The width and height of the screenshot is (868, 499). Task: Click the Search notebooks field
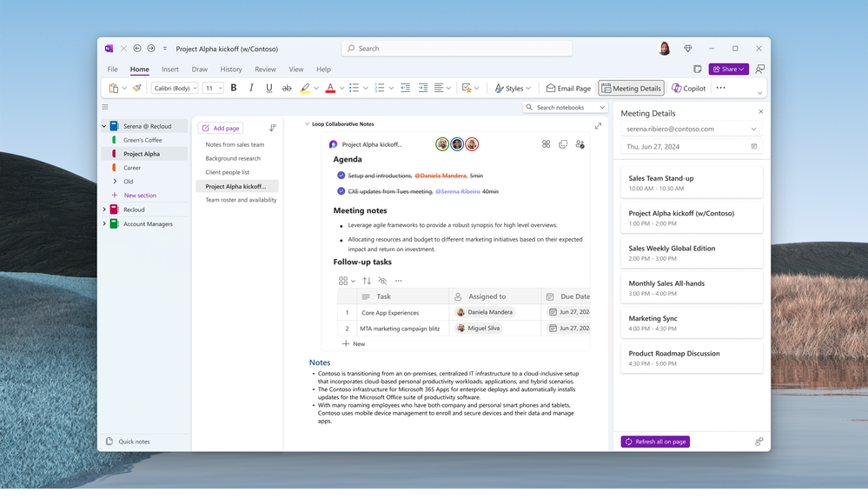click(x=565, y=108)
